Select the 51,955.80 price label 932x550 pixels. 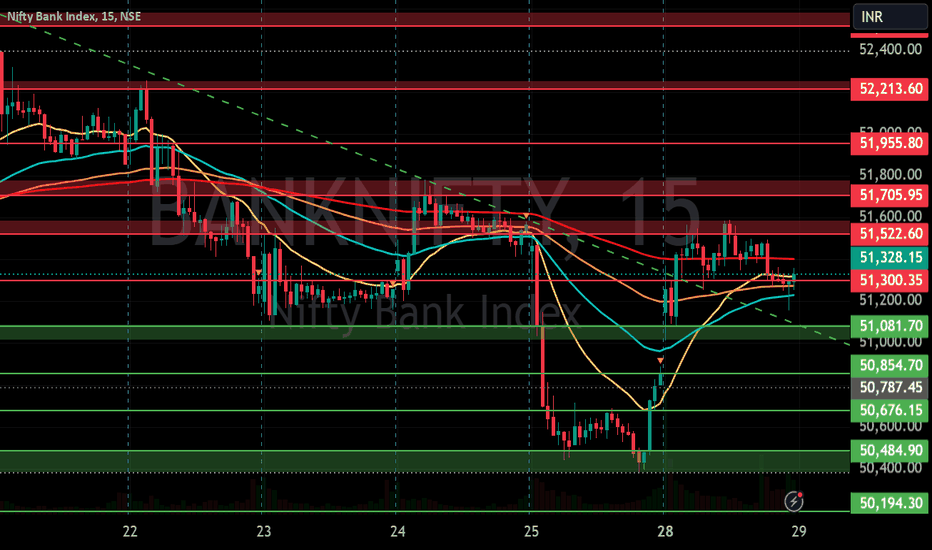tap(889, 143)
